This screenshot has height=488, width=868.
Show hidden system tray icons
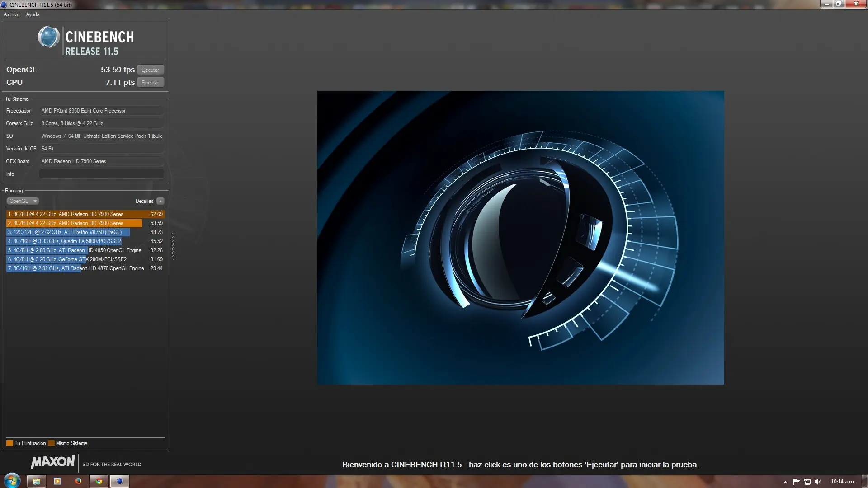click(785, 482)
